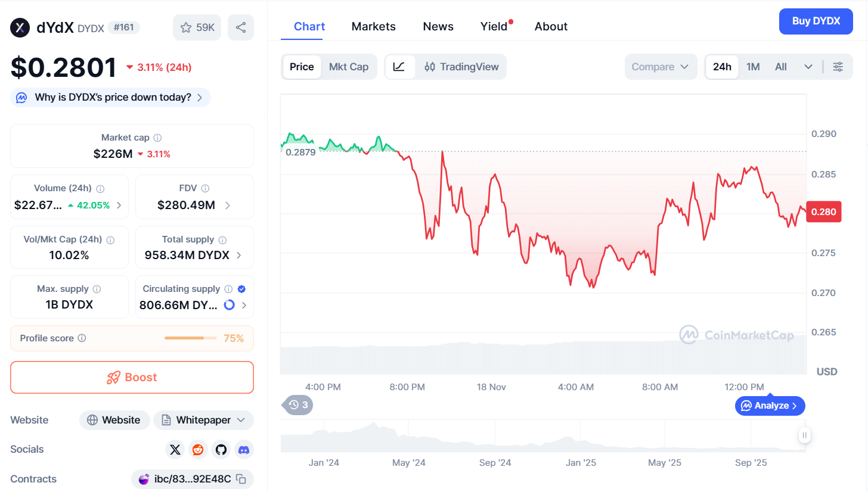
Task: Click the share icon button
Action: tap(241, 27)
